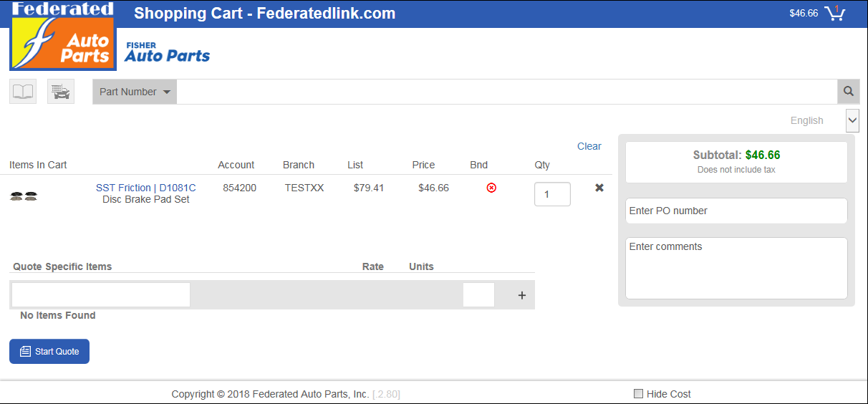Click the Units column header
This screenshot has height=404, width=868.
pos(421,266)
